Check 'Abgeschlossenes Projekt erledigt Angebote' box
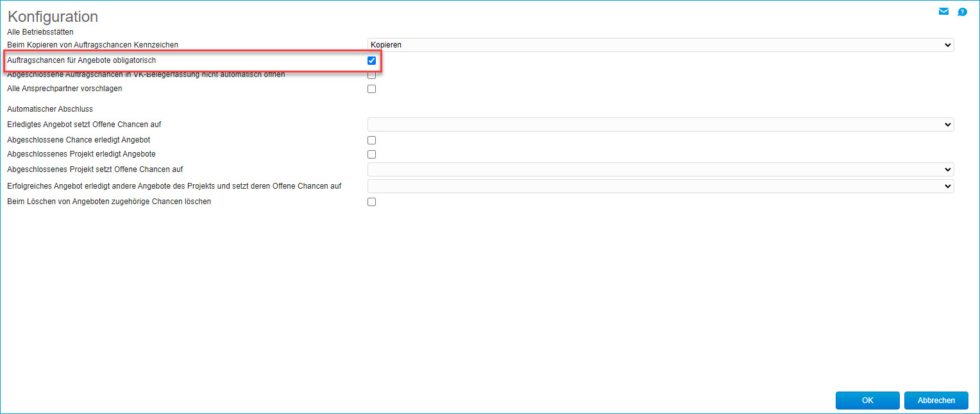This screenshot has width=980, height=414. click(371, 154)
